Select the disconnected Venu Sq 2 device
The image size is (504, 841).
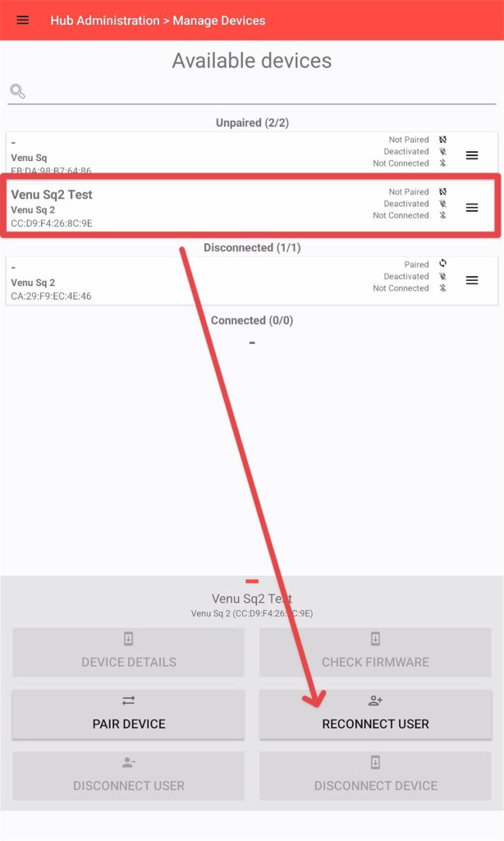tap(251, 281)
